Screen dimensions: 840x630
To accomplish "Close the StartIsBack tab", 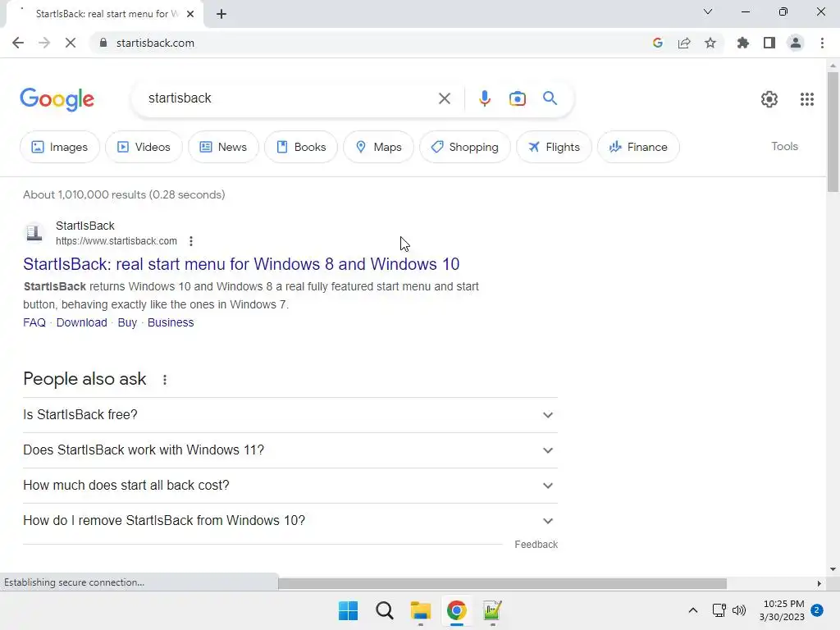I will 190,14.
